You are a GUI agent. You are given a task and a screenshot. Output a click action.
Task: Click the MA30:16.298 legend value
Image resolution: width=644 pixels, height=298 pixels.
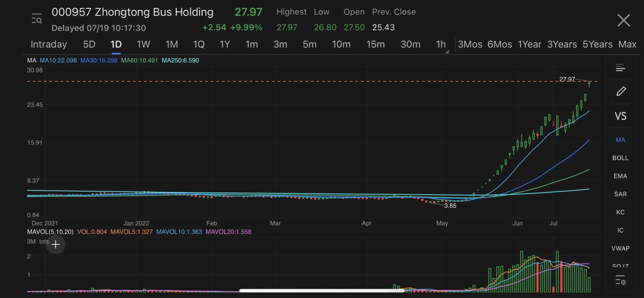click(x=99, y=60)
